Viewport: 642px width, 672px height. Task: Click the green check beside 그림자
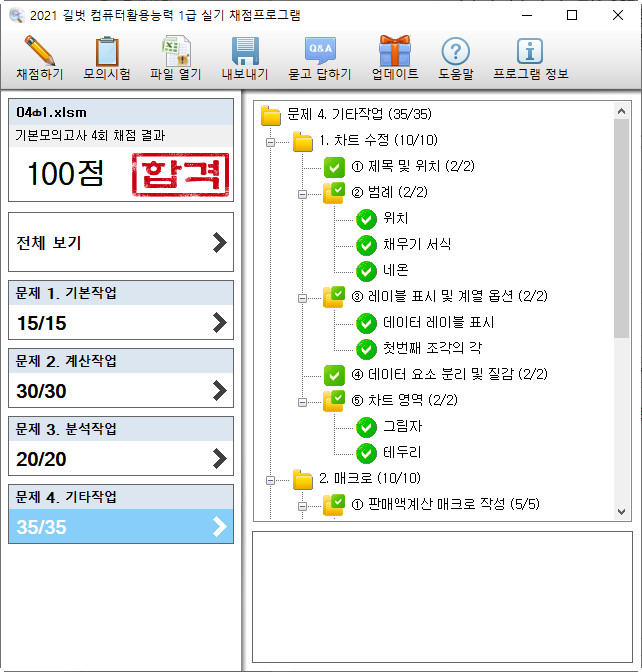tap(366, 427)
